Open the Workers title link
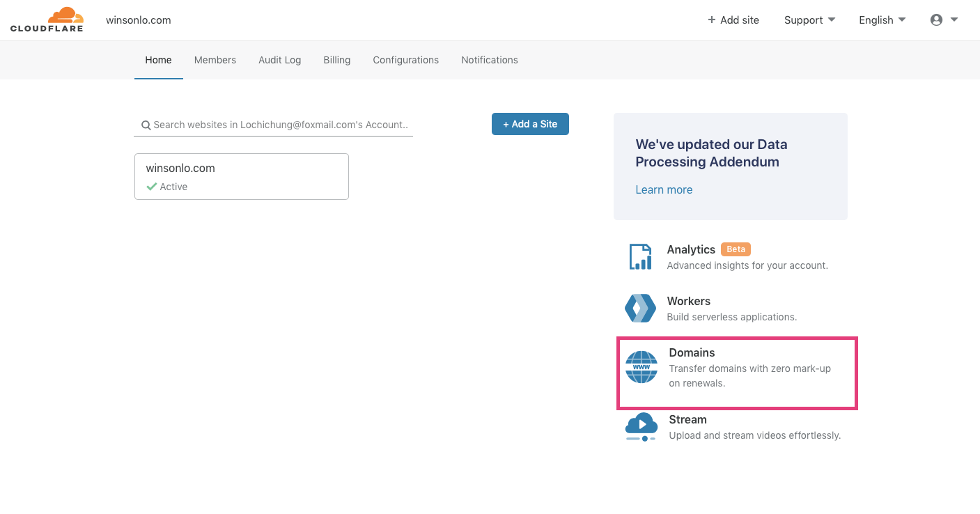 pos(689,301)
